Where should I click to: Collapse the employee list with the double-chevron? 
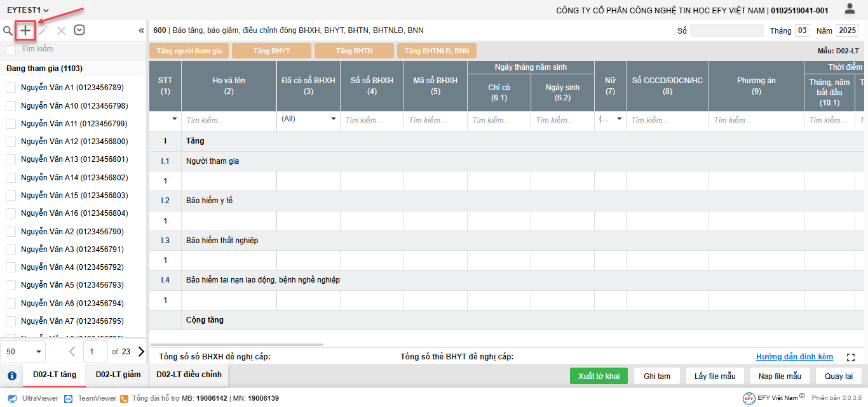(x=141, y=30)
